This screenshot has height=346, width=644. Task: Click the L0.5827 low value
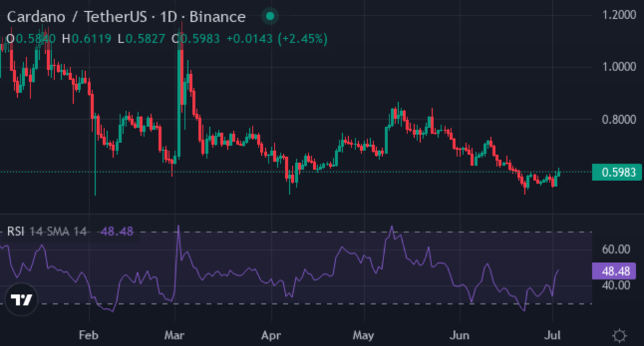(142, 39)
